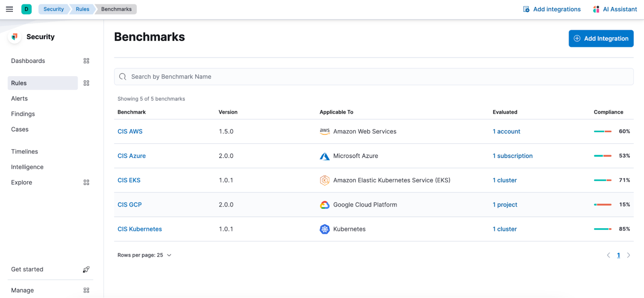The height and width of the screenshot is (298, 644).
Task: Click version '1.5.0' cell
Action: coord(226,131)
